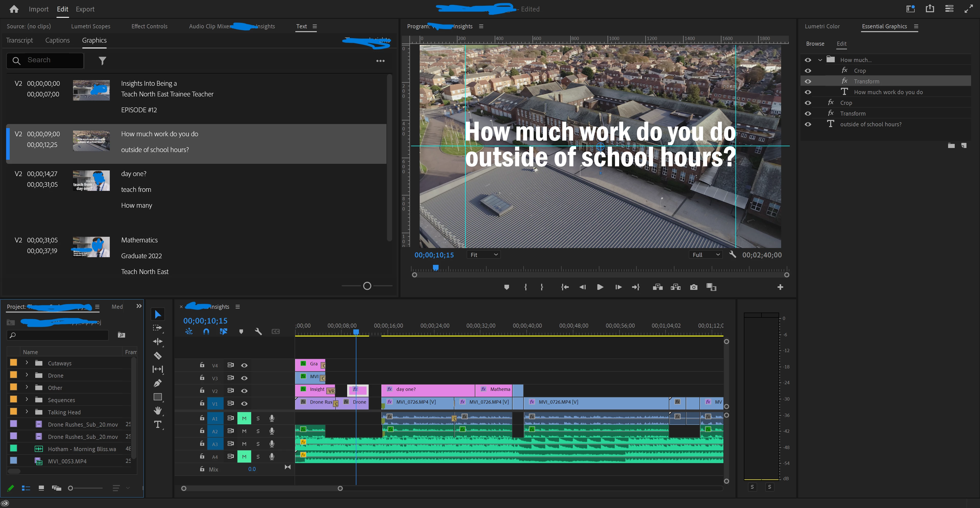Hide the V2 track with the eye icon

tap(244, 391)
